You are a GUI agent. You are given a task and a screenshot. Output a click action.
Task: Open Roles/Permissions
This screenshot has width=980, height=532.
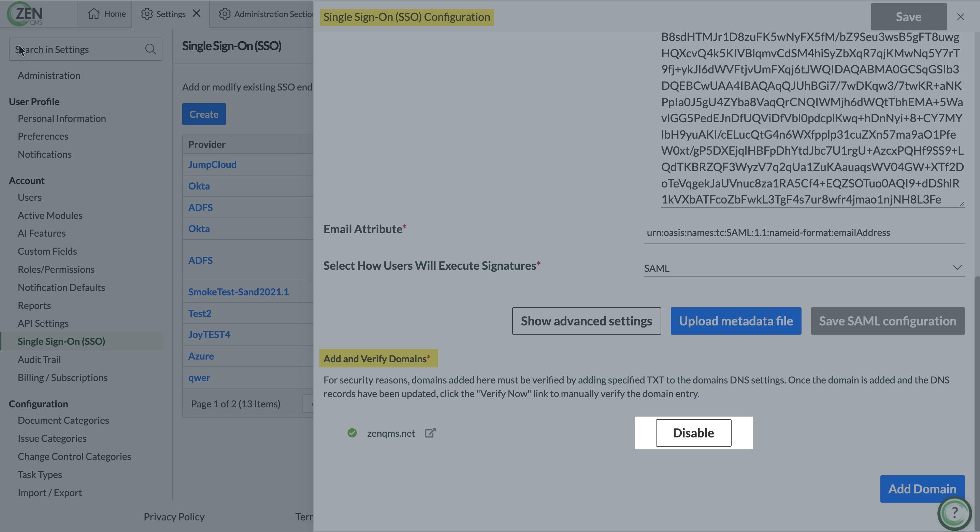(x=56, y=269)
